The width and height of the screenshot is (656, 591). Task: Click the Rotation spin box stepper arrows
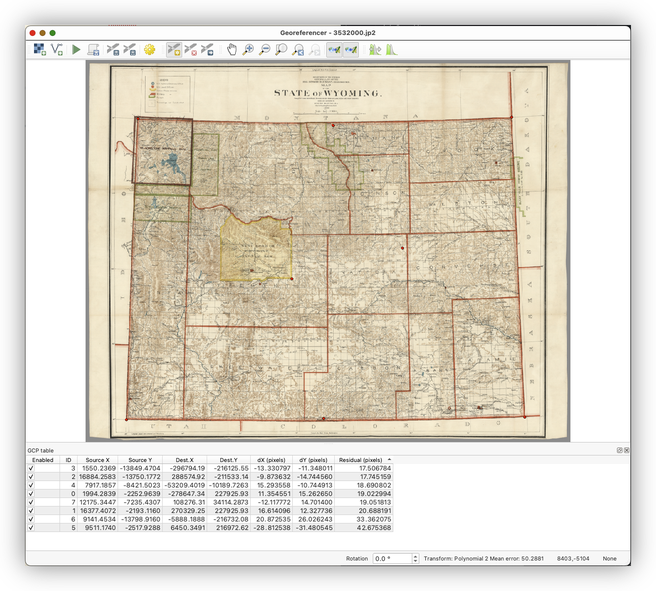point(413,558)
